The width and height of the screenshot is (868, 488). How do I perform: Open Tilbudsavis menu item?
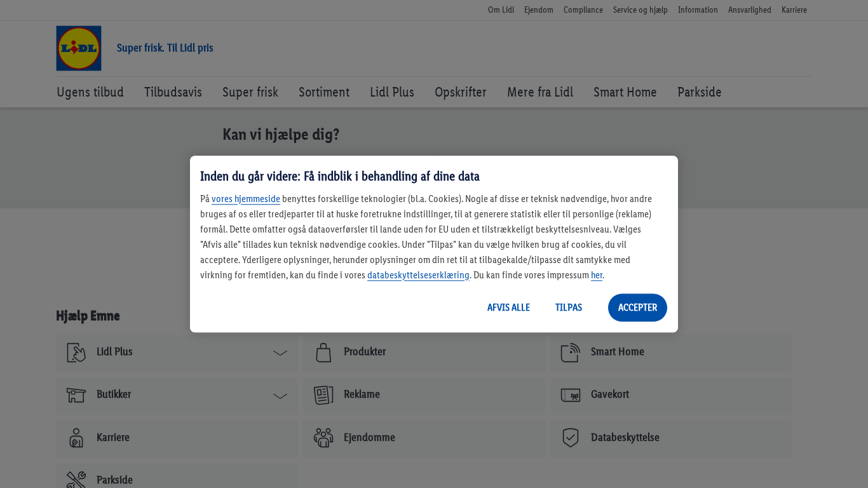click(173, 93)
